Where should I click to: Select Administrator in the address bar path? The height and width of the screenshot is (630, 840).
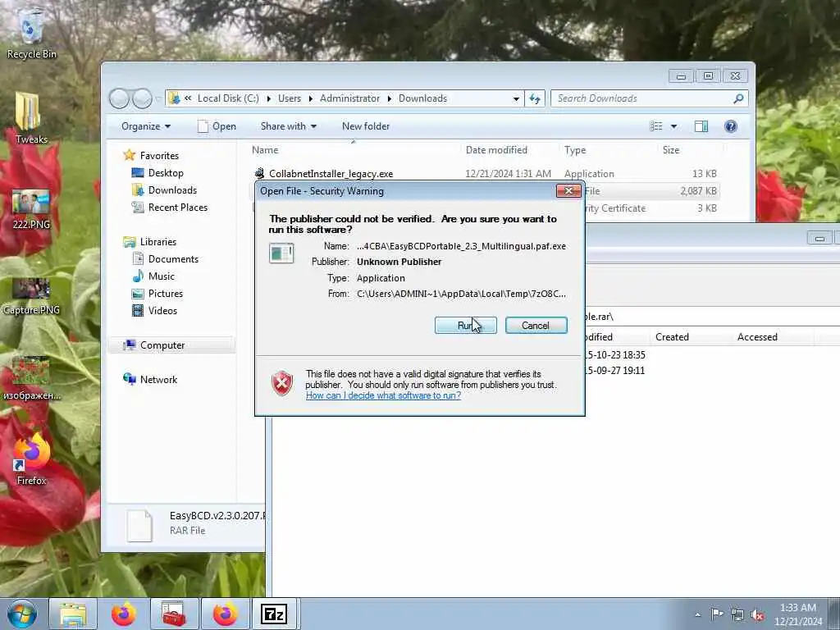click(x=349, y=98)
